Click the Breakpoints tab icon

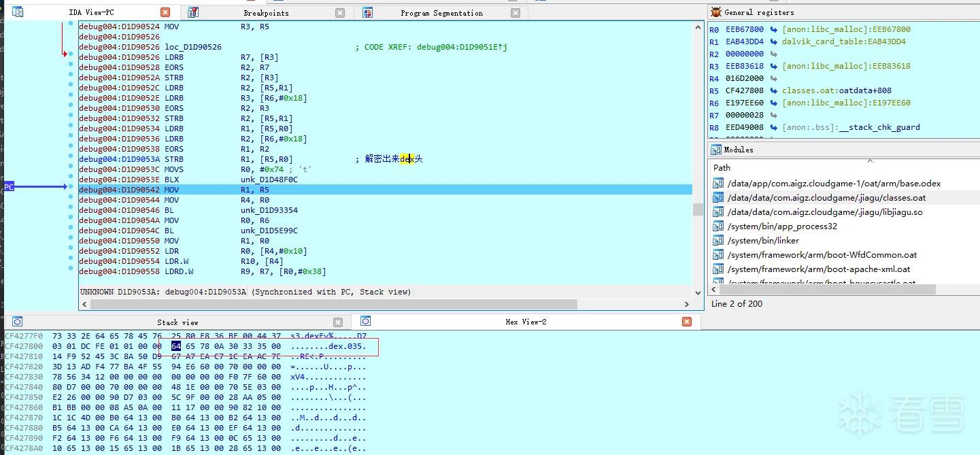pos(193,12)
